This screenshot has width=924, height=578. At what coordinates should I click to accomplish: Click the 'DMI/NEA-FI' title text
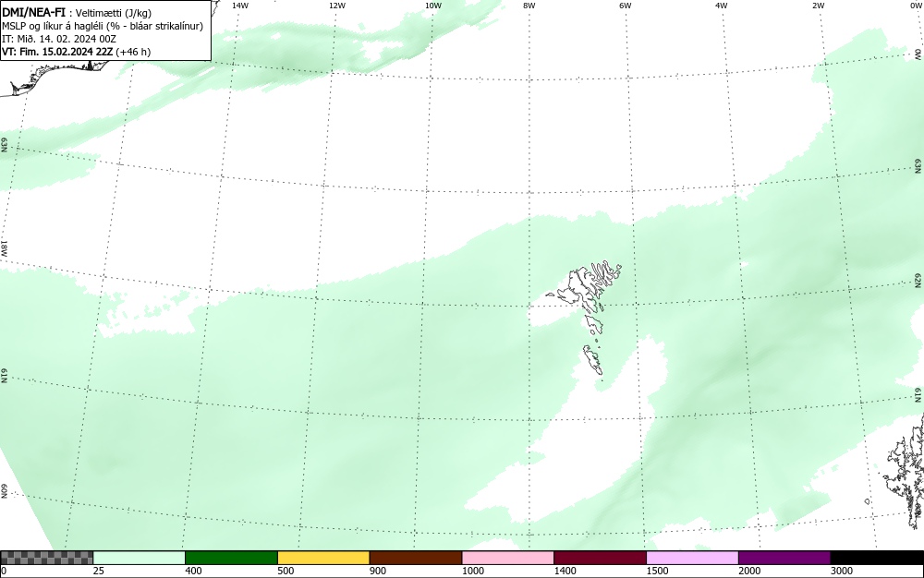(33, 12)
